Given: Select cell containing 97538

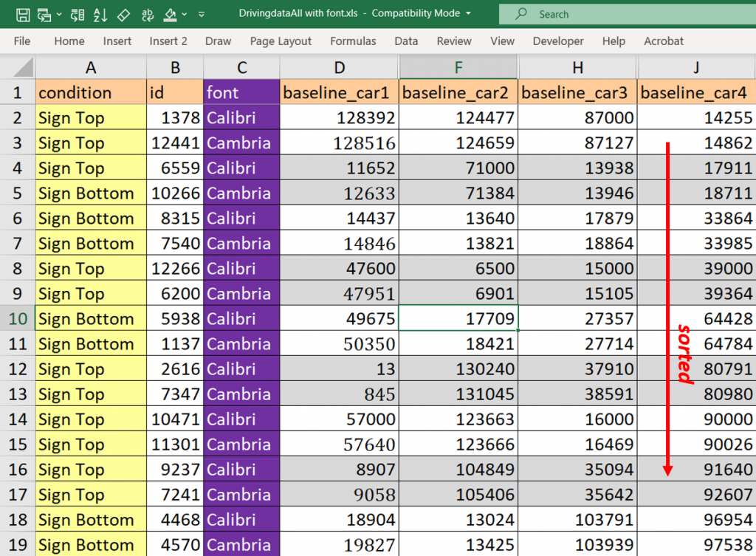Looking at the screenshot, I should click(x=696, y=545).
